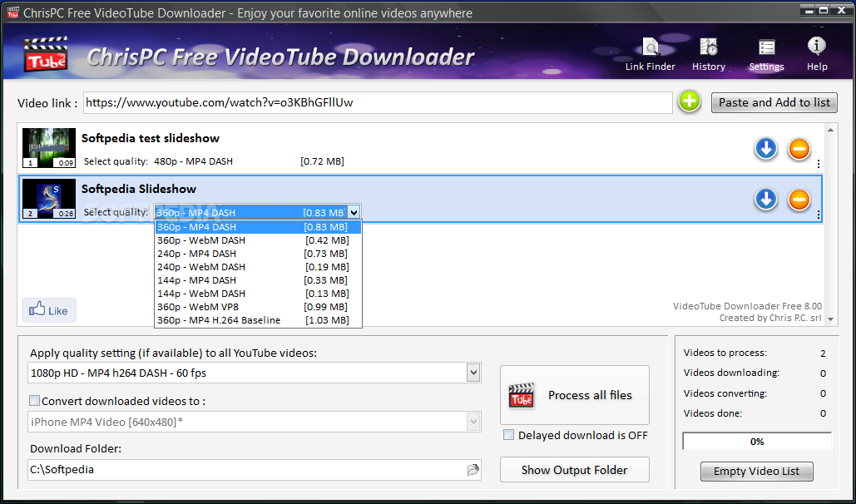The width and height of the screenshot is (856, 504).
Task: Choose 144p - MP4 DASH option
Action: click(258, 280)
